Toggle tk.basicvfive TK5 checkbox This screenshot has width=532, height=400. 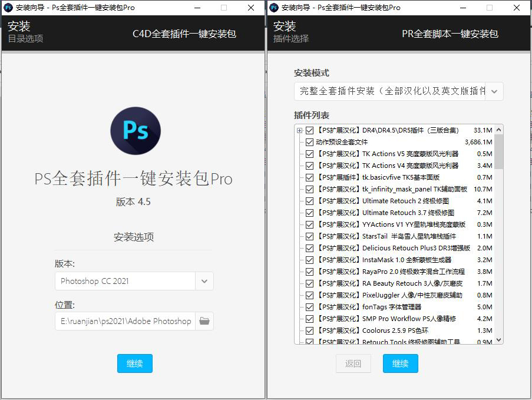(309, 177)
